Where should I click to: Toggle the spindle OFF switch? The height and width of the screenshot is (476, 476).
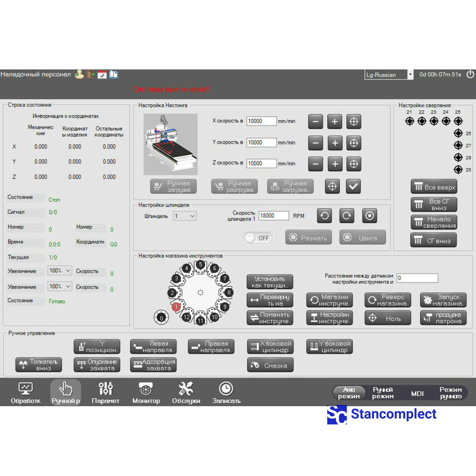tap(258, 238)
